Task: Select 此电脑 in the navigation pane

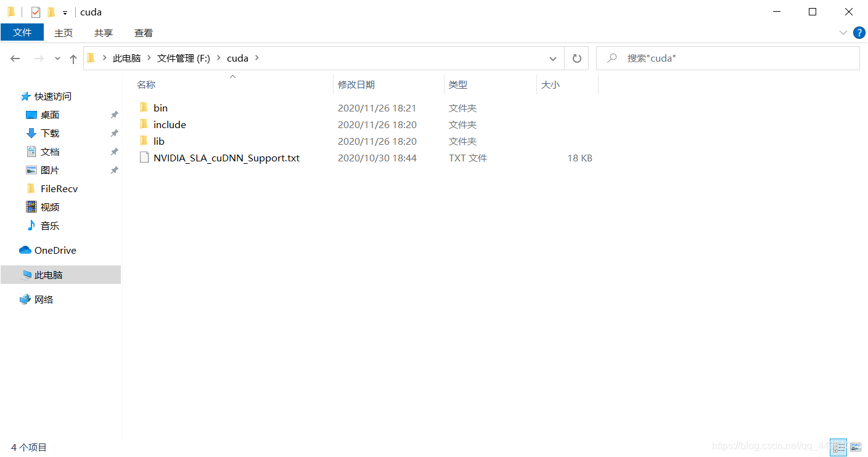Action: pyautogui.click(x=60, y=275)
